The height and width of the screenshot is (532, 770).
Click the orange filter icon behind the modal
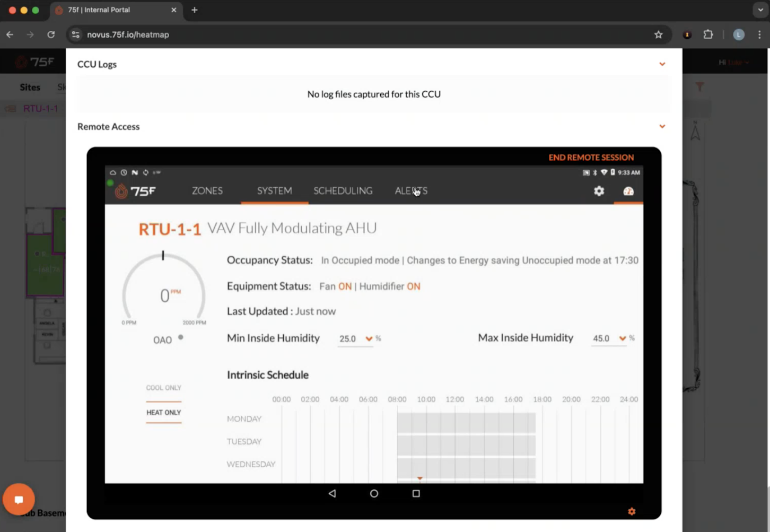click(x=700, y=86)
